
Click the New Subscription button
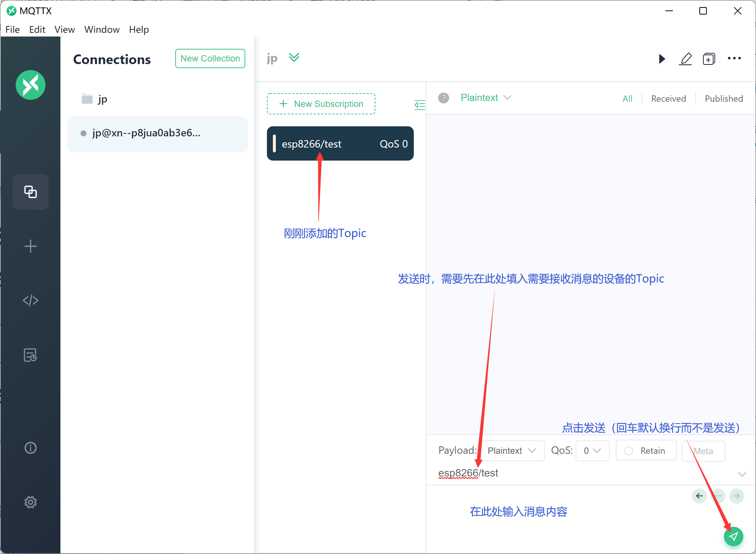[x=321, y=104]
